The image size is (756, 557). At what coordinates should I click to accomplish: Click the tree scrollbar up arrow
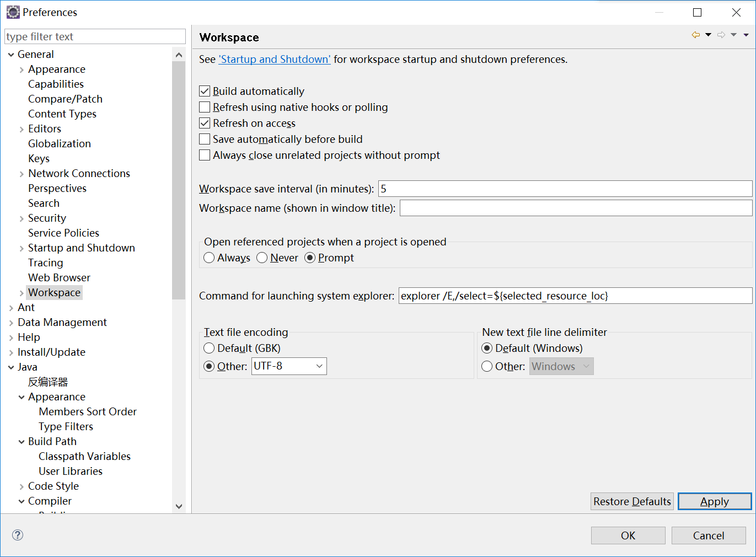179,55
